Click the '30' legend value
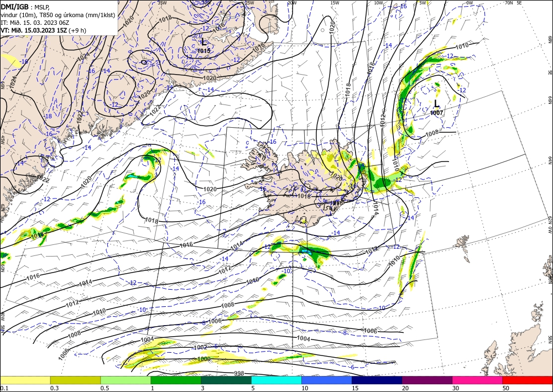Viewport: 553px width, 392px height. coord(456,388)
